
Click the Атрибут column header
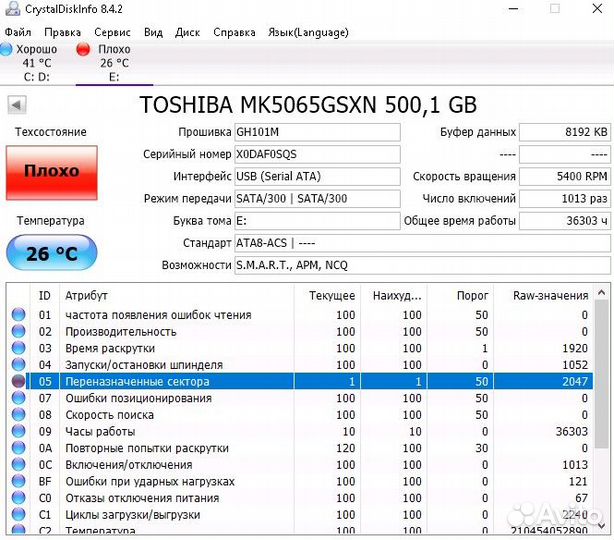[x=176, y=296]
